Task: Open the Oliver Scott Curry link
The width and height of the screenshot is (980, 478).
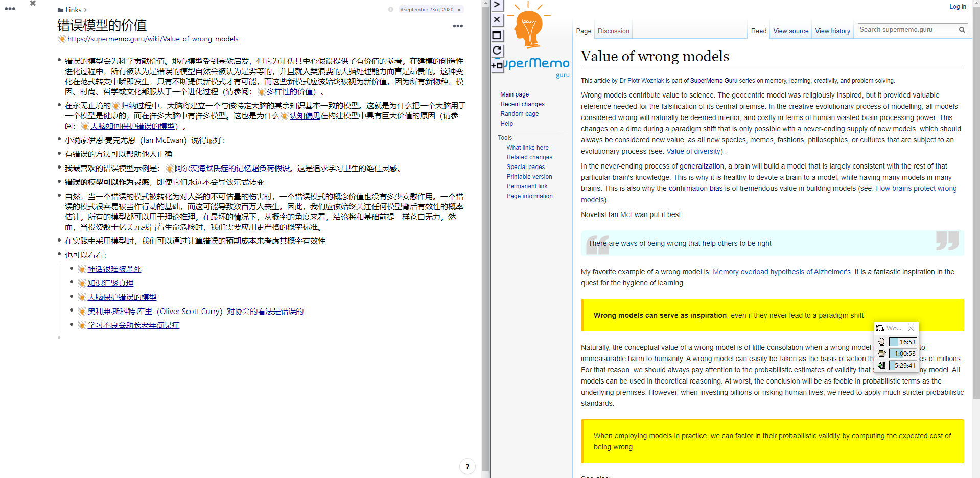Action: pos(195,312)
